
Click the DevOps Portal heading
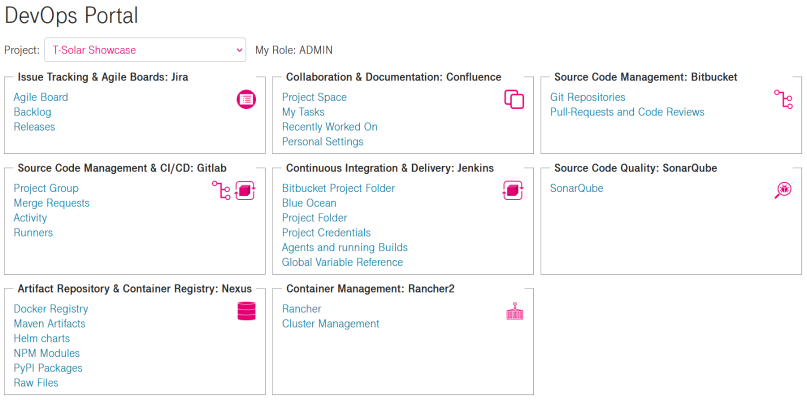72,16
